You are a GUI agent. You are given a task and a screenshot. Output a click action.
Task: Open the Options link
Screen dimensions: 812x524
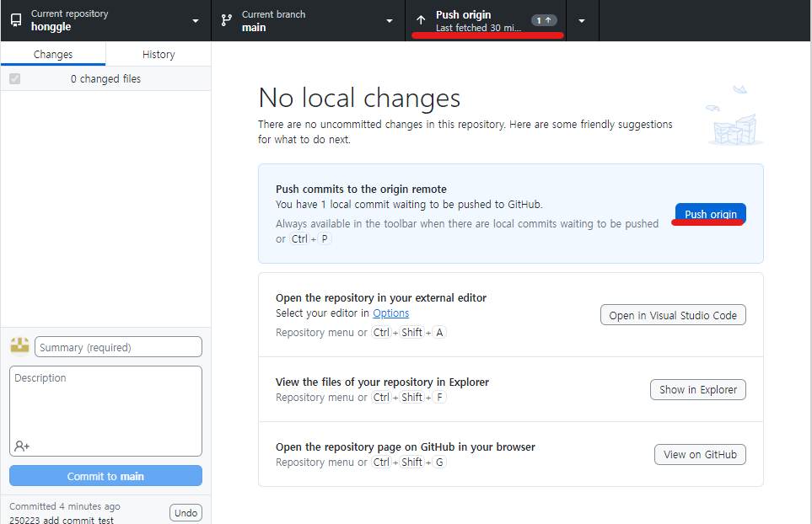(390, 313)
